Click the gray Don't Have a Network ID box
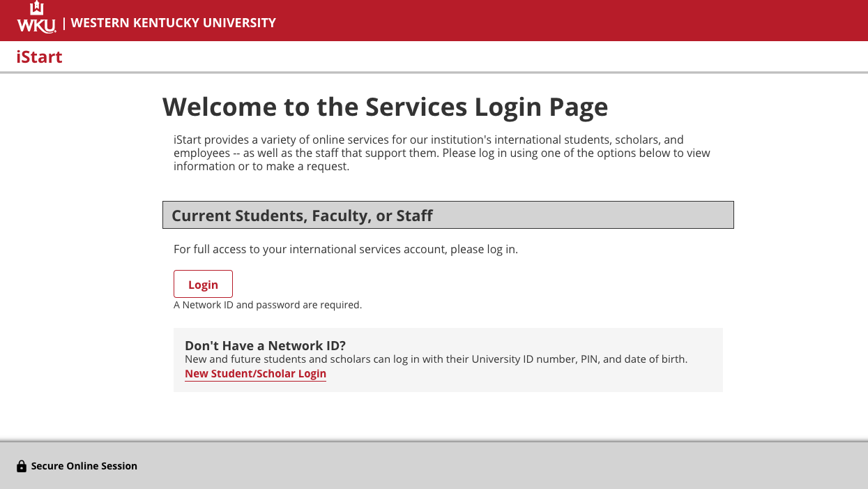 click(x=448, y=359)
